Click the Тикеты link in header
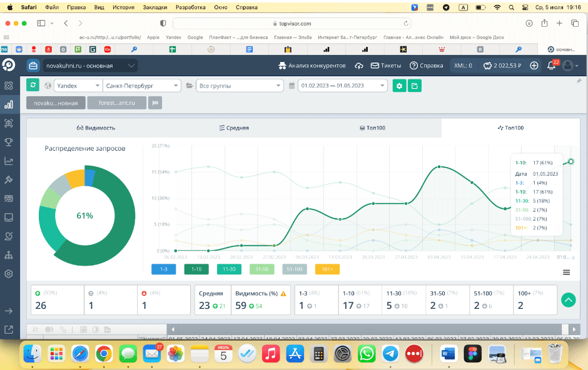Screen dimensions: 588x370 [386, 66]
